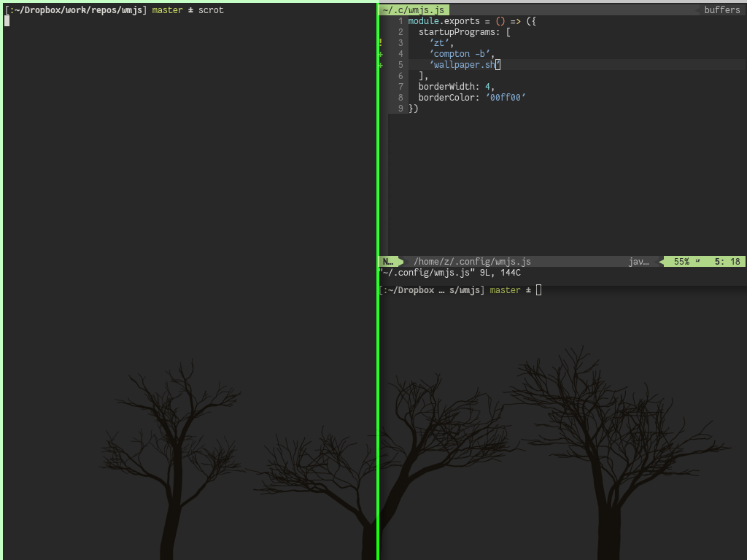Click the '±' symbol in the lower right terminal prompt
The height and width of the screenshot is (560, 747).
coord(528,290)
